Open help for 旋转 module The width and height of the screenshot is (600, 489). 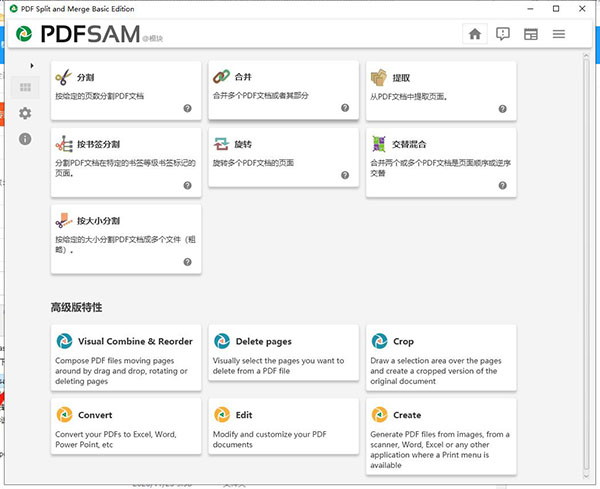(345, 175)
